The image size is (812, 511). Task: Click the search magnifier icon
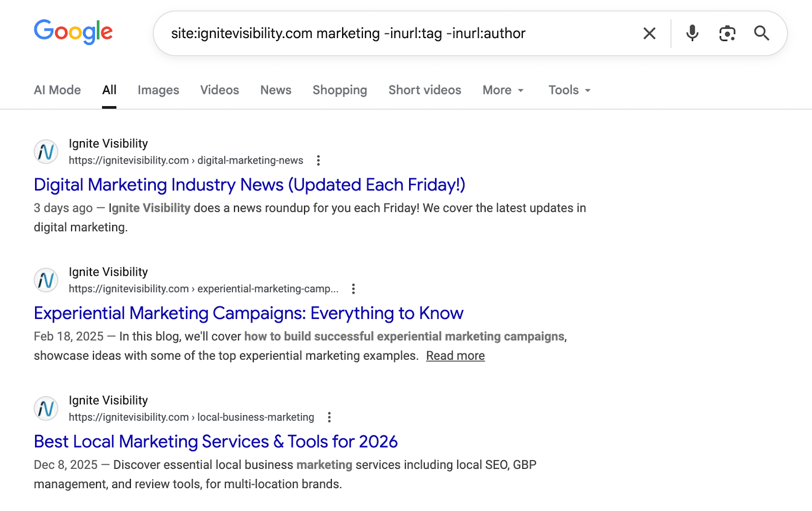[761, 33]
